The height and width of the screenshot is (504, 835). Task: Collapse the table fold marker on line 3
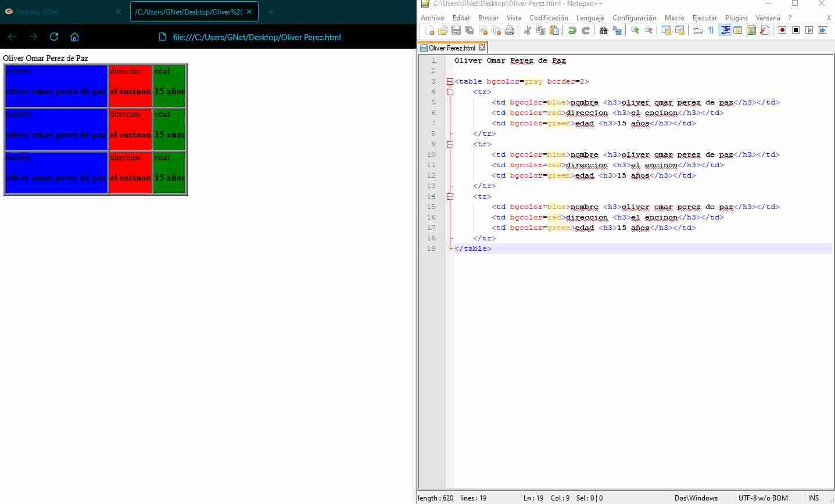click(450, 81)
